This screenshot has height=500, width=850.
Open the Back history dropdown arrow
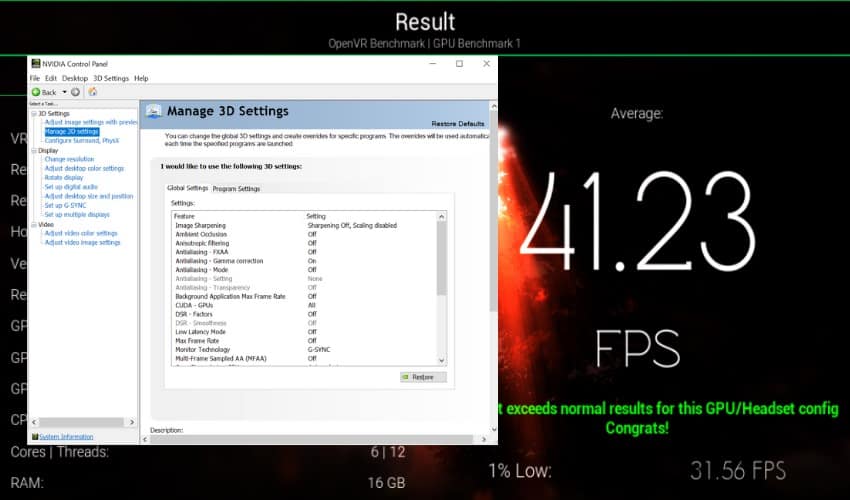pos(64,92)
